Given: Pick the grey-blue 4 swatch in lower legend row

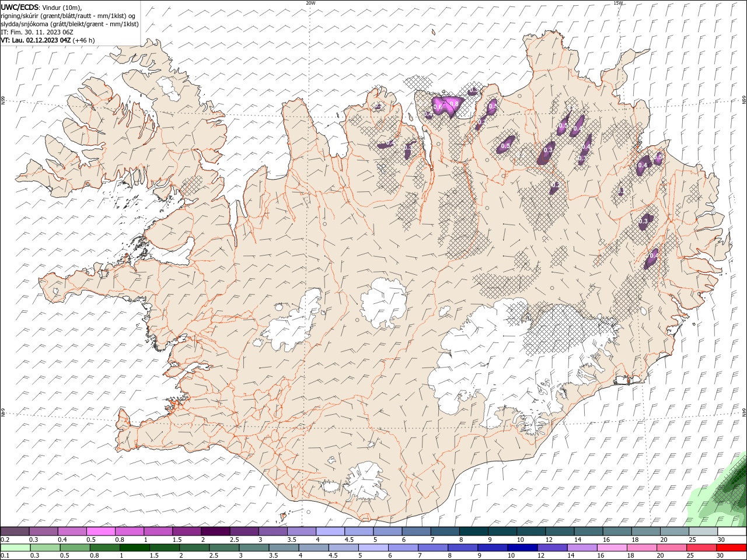Looking at the screenshot, I should 313,548.
